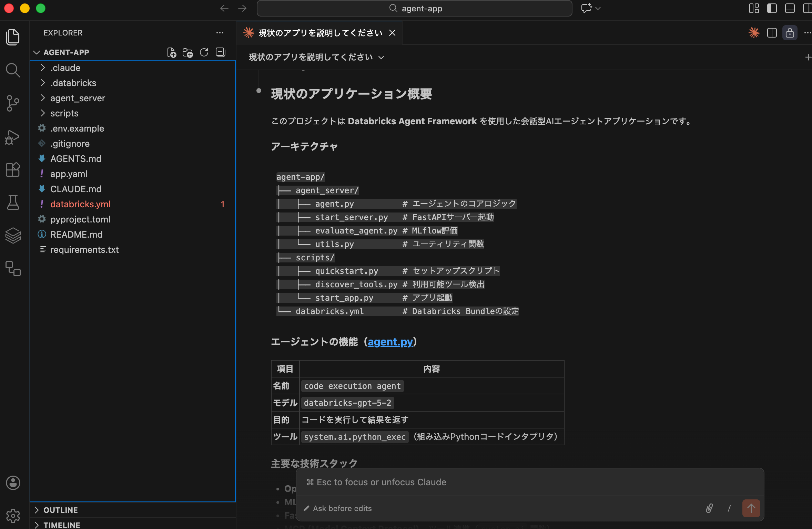
Task: Open the Testing panel from the activity bar
Action: [13, 203]
